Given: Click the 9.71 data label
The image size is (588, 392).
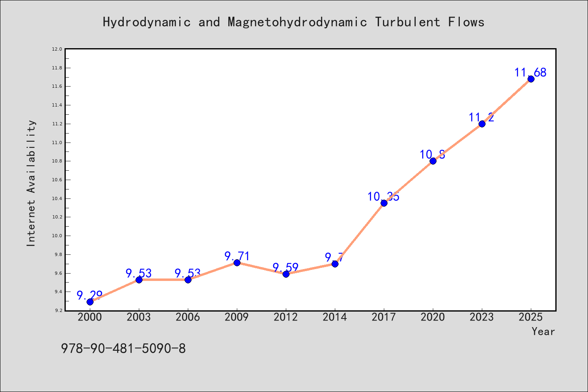Looking at the screenshot, I should tap(237, 256).
